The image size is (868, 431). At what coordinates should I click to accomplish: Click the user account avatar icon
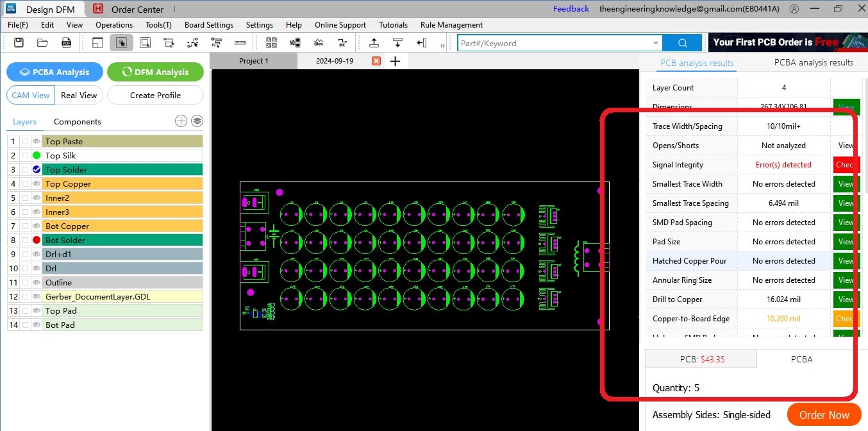[x=794, y=9]
